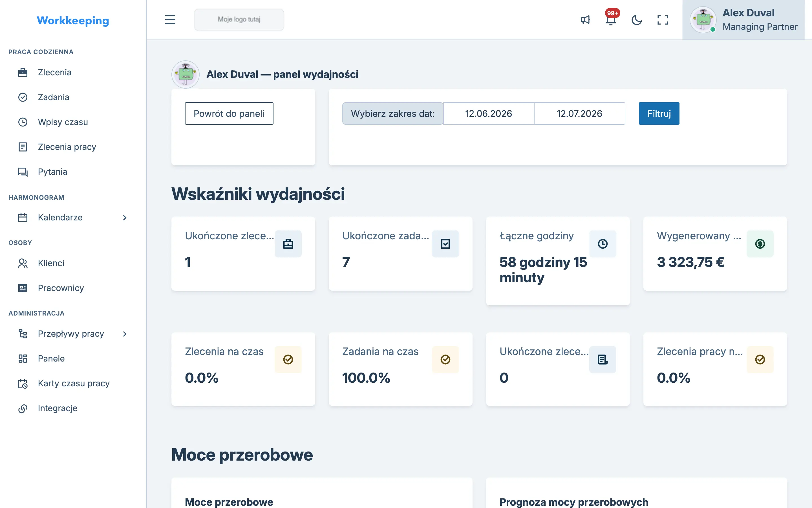
Task: Click the checkbox icon on Ukończone zadania card
Action: [445, 244]
